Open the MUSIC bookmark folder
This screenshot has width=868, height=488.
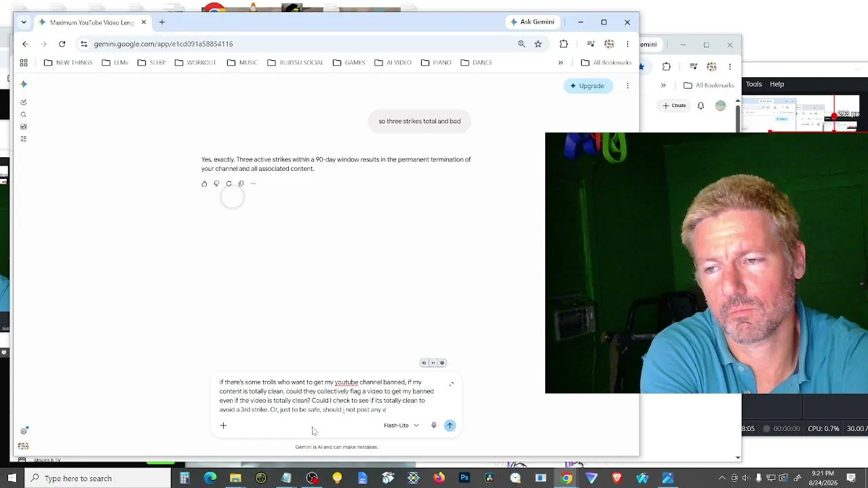[242, 62]
